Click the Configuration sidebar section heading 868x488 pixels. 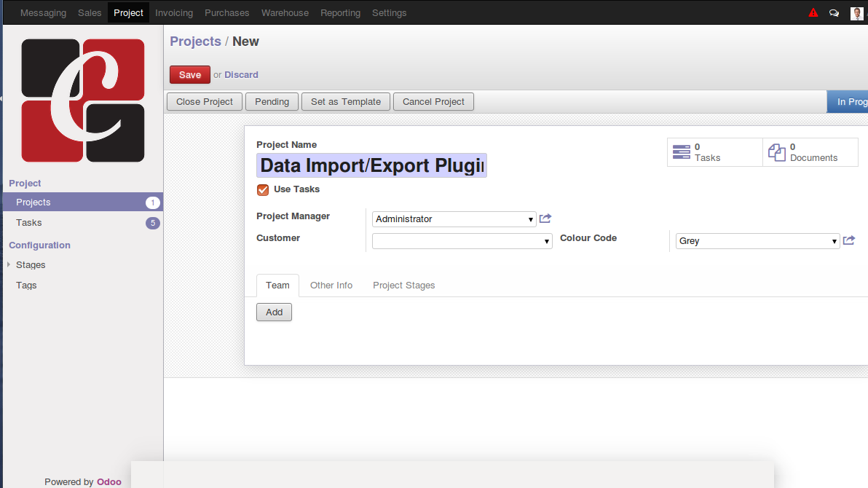(x=40, y=245)
